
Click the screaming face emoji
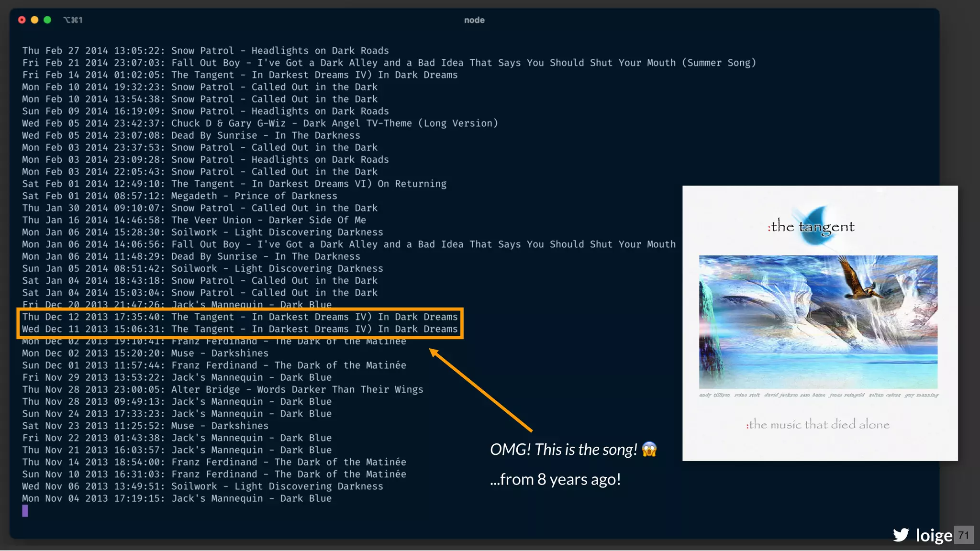pos(649,449)
